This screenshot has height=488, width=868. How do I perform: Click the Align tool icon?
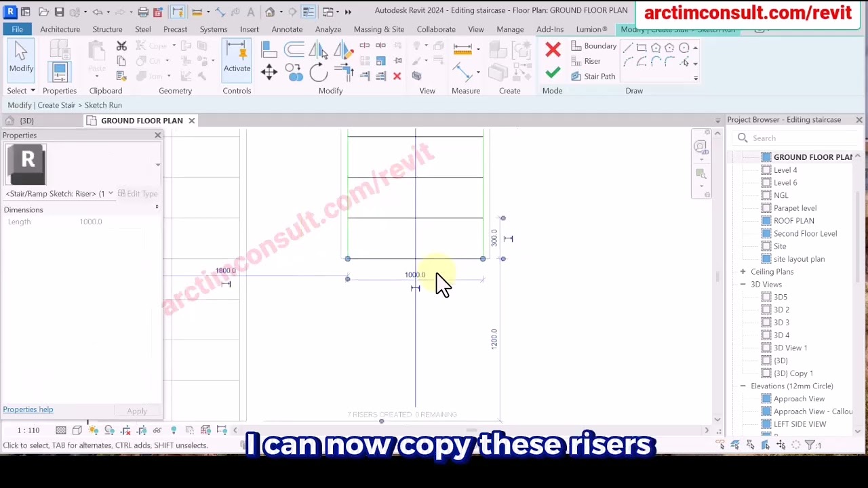[x=269, y=49]
